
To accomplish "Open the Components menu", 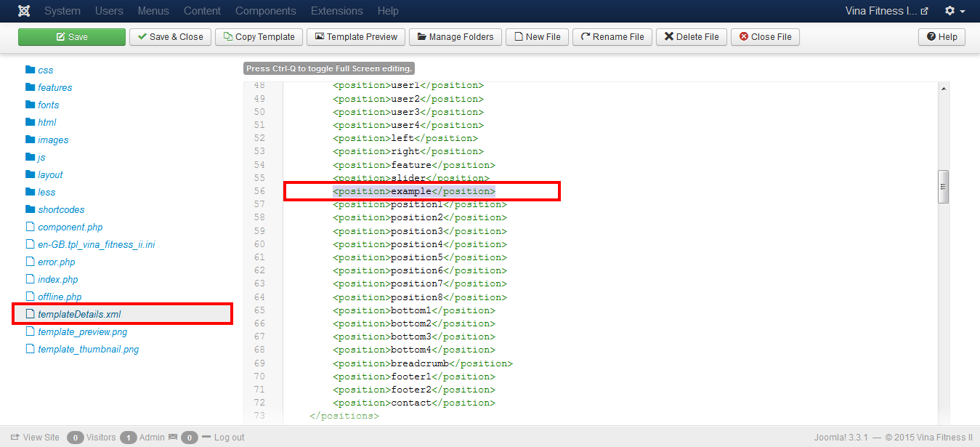I will tap(266, 11).
